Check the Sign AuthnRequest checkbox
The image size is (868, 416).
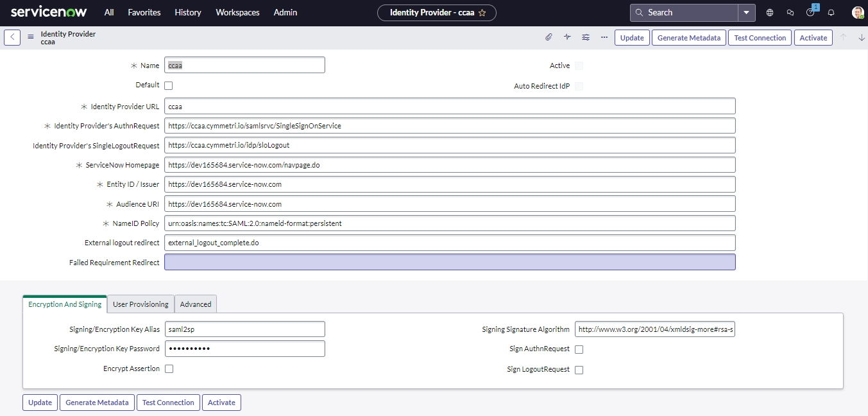click(579, 350)
